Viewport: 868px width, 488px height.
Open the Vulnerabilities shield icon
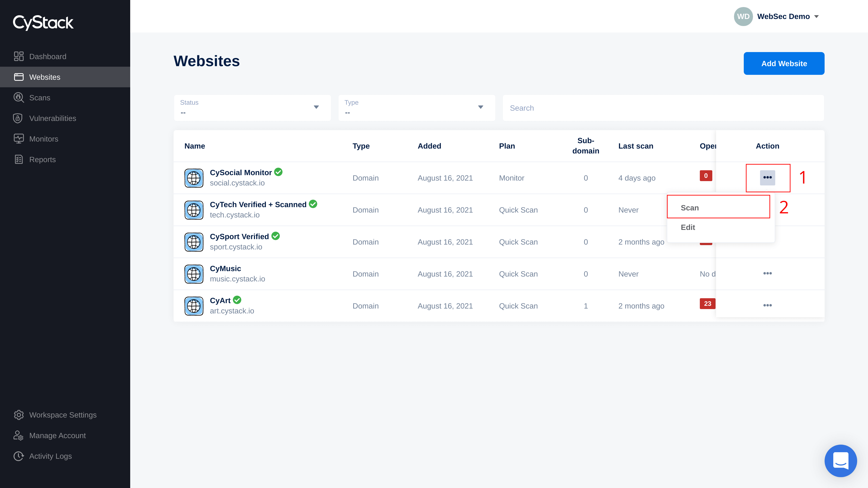(18, 118)
